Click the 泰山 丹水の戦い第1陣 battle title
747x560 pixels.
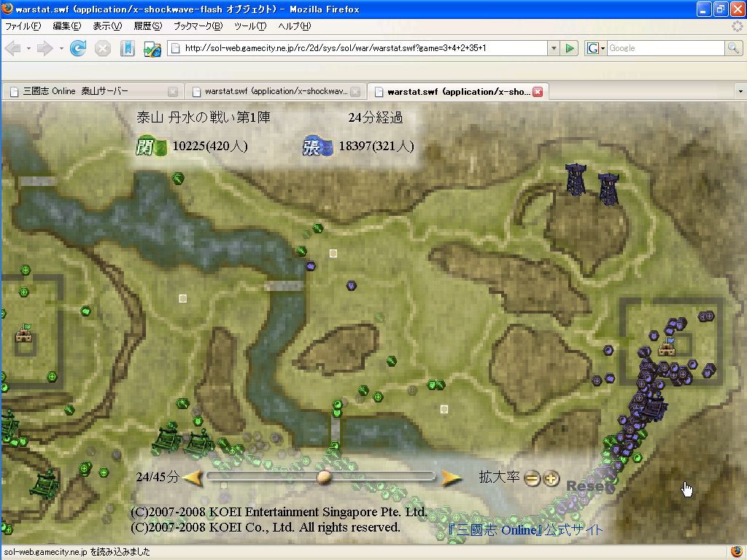[x=204, y=117]
